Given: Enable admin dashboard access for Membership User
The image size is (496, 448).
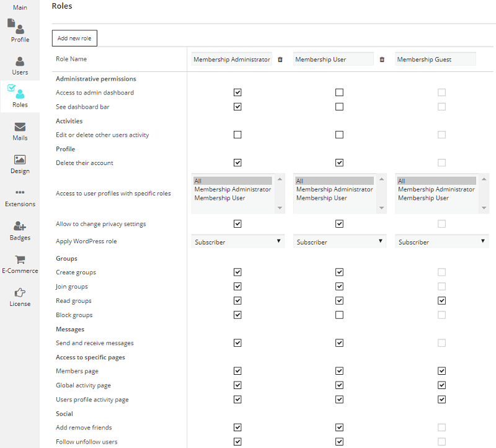Looking at the screenshot, I should tap(339, 92).
